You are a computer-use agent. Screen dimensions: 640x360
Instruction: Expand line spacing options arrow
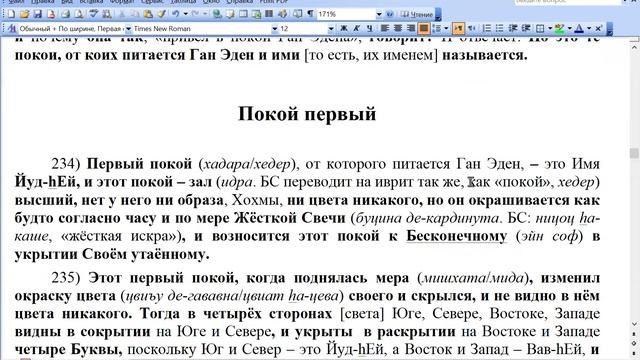tap(446, 29)
